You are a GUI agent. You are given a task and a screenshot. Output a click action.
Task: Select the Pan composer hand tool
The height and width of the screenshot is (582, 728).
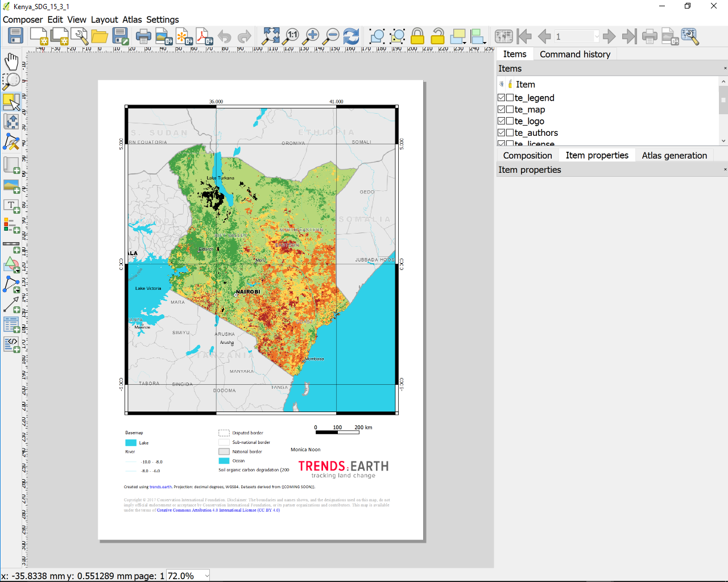click(x=11, y=61)
